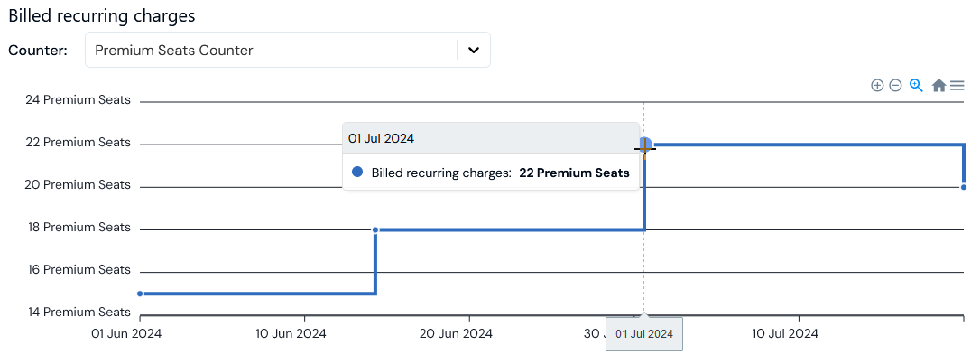Image resolution: width=980 pixels, height=364 pixels.
Task: Click the 24 Premium Seats y-axis label
Action: [x=78, y=100]
